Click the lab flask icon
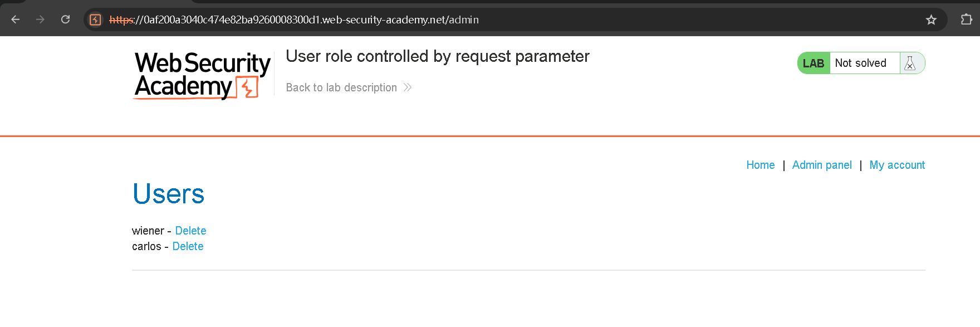 point(910,63)
